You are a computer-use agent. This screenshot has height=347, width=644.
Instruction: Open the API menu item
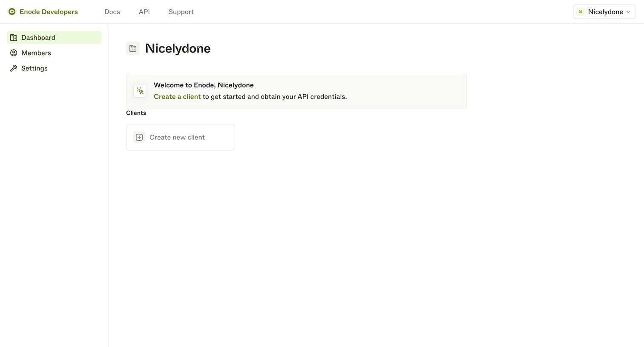pyautogui.click(x=144, y=12)
